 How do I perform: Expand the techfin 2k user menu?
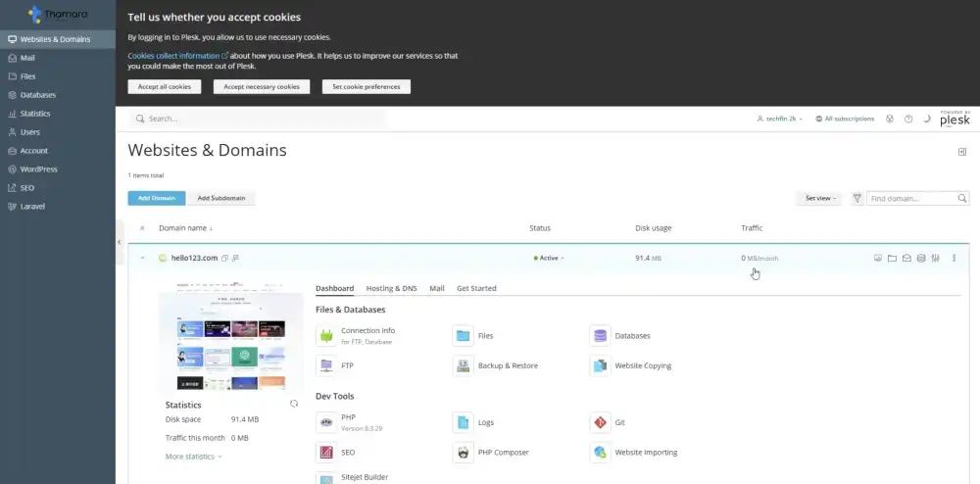pyautogui.click(x=779, y=119)
